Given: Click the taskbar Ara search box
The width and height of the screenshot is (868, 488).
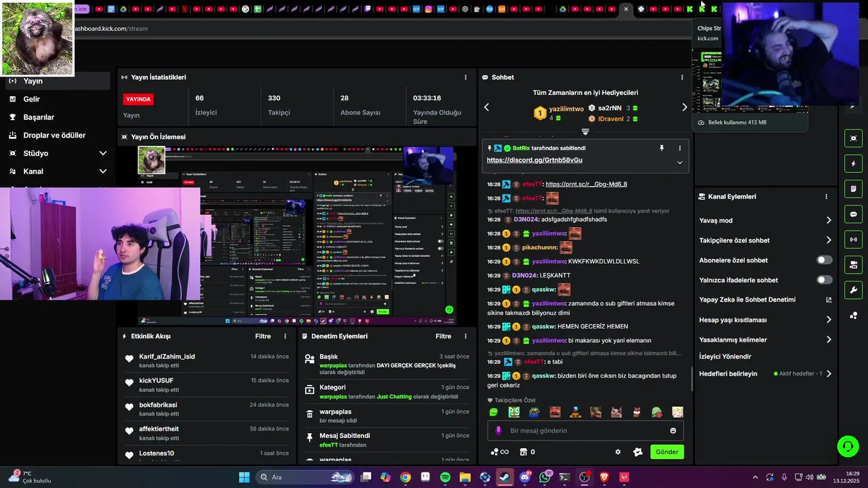Looking at the screenshot, I should (305, 477).
